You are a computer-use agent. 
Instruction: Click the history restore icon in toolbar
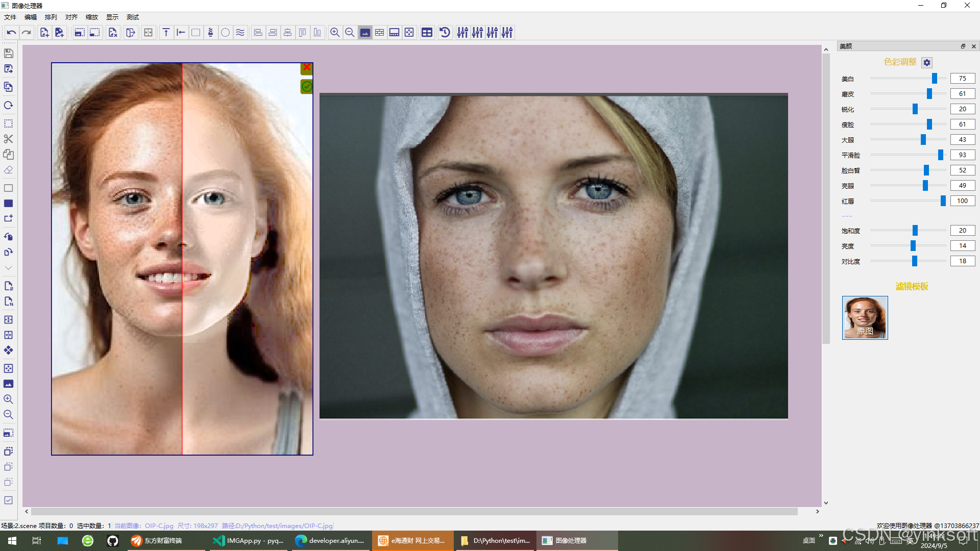click(445, 33)
